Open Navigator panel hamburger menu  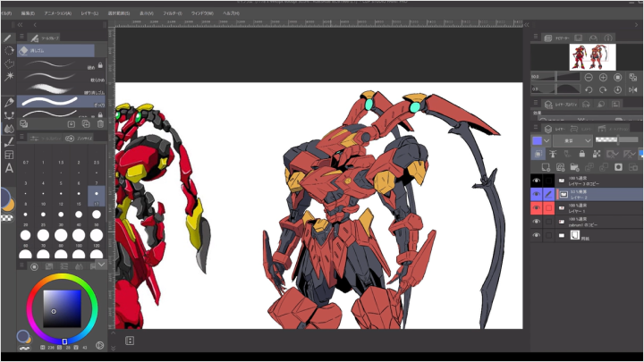[536, 37]
